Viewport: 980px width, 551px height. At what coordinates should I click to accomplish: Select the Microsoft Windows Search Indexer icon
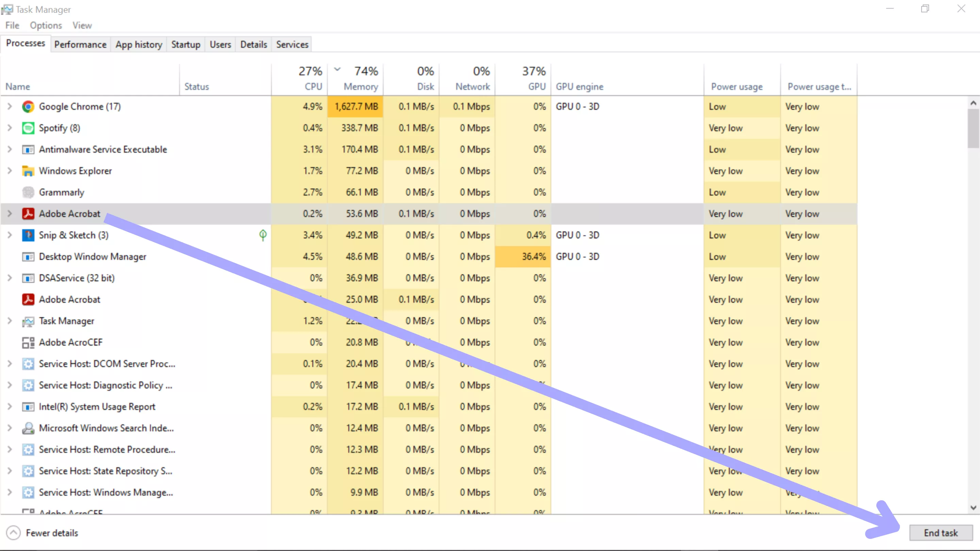coord(28,428)
